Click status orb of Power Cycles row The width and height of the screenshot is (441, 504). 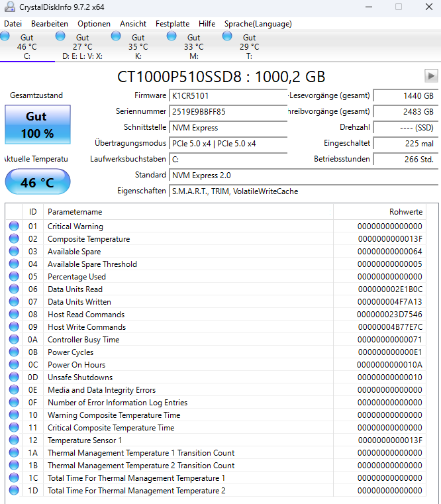point(14,352)
